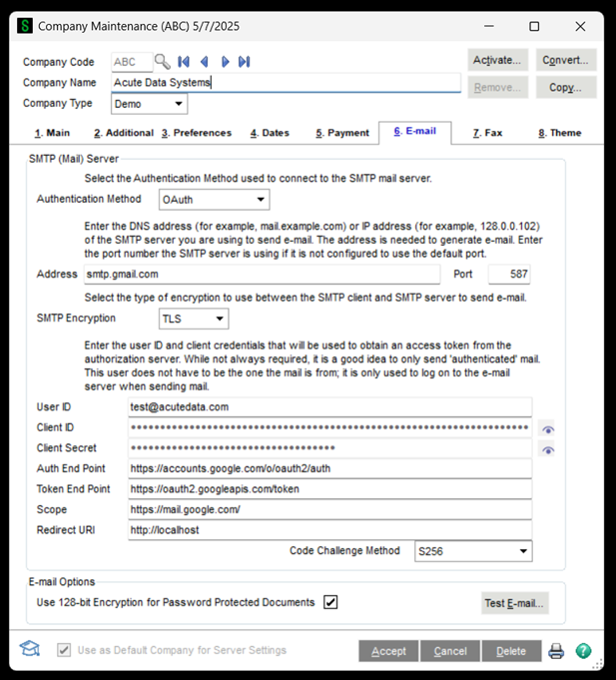Image resolution: width=616 pixels, height=680 pixels.
Task: Reveal the Client ID with eye icon
Action: click(548, 428)
